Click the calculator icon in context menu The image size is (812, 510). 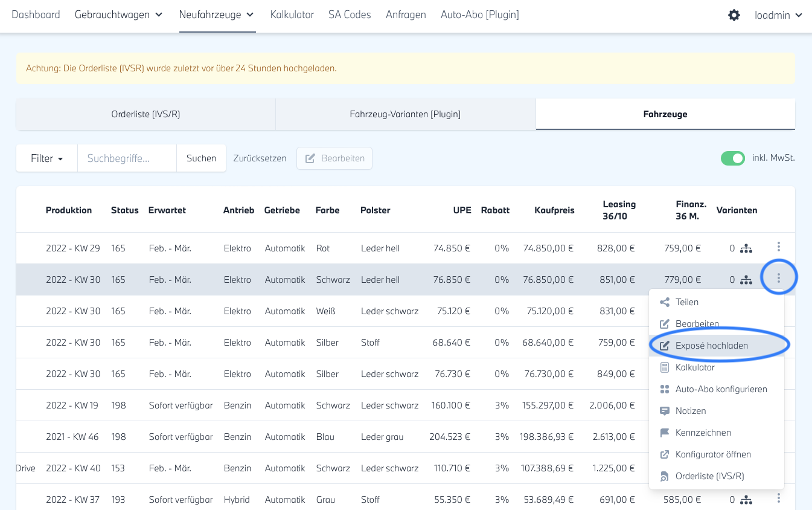pos(665,367)
